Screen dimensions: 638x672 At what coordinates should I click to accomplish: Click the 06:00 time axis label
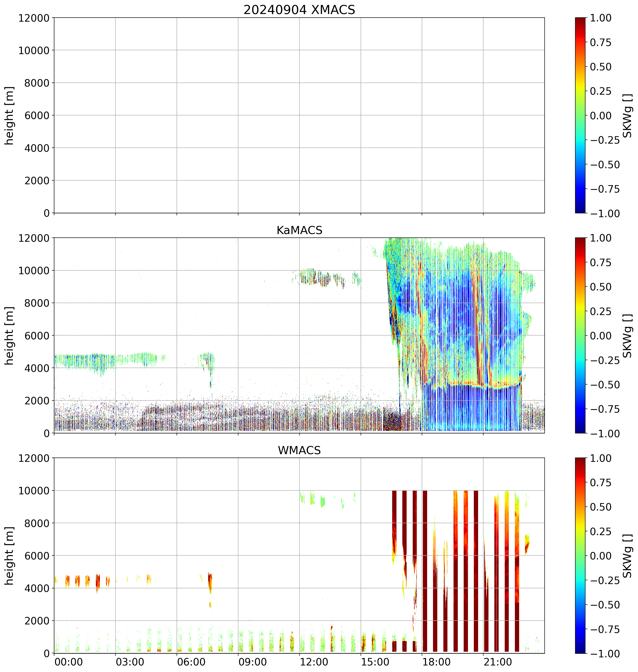[x=191, y=662]
